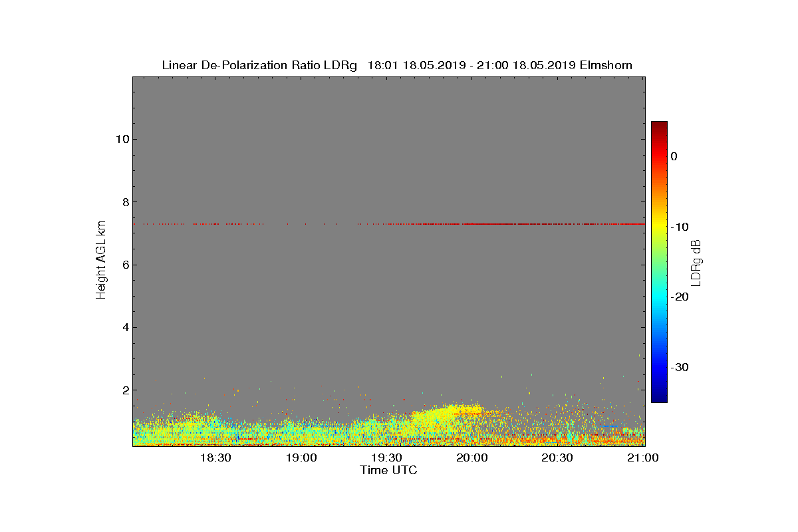Click the 20:30 time tick label

pos(557,458)
